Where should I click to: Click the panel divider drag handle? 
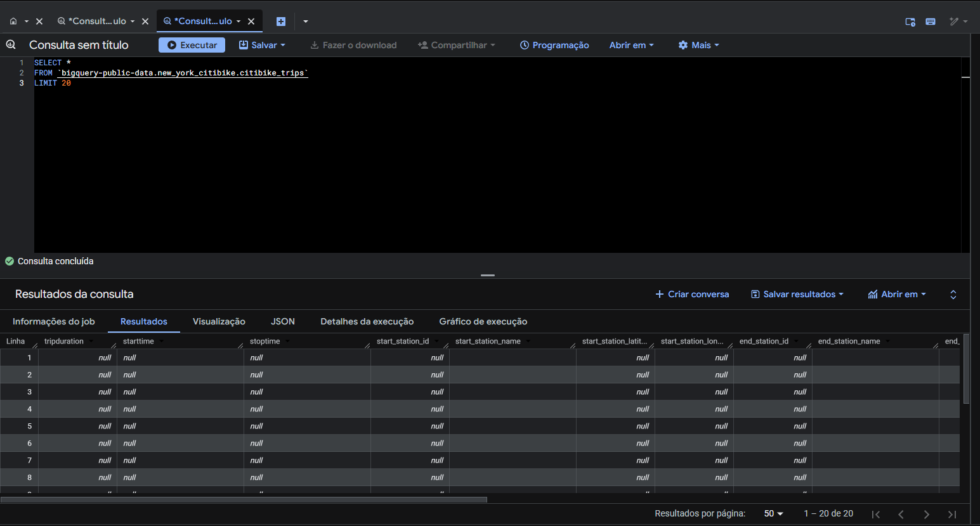(487, 276)
